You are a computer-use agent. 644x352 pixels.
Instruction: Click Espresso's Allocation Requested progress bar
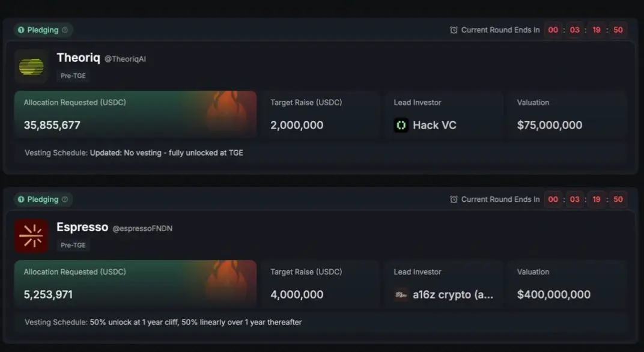click(136, 284)
